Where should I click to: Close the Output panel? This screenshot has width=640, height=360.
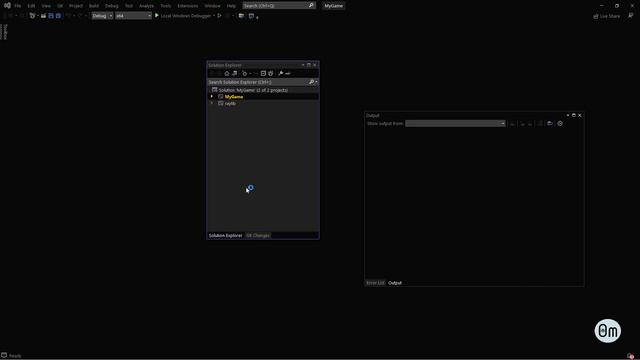tap(580, 116)
